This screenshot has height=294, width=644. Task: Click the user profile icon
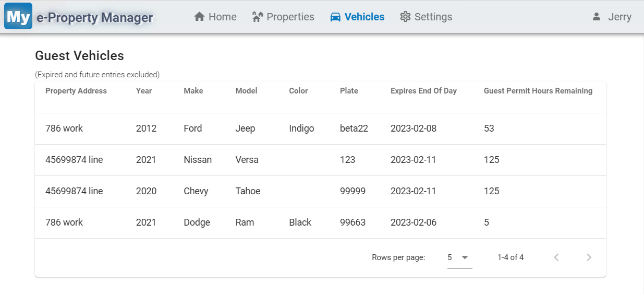597,17
